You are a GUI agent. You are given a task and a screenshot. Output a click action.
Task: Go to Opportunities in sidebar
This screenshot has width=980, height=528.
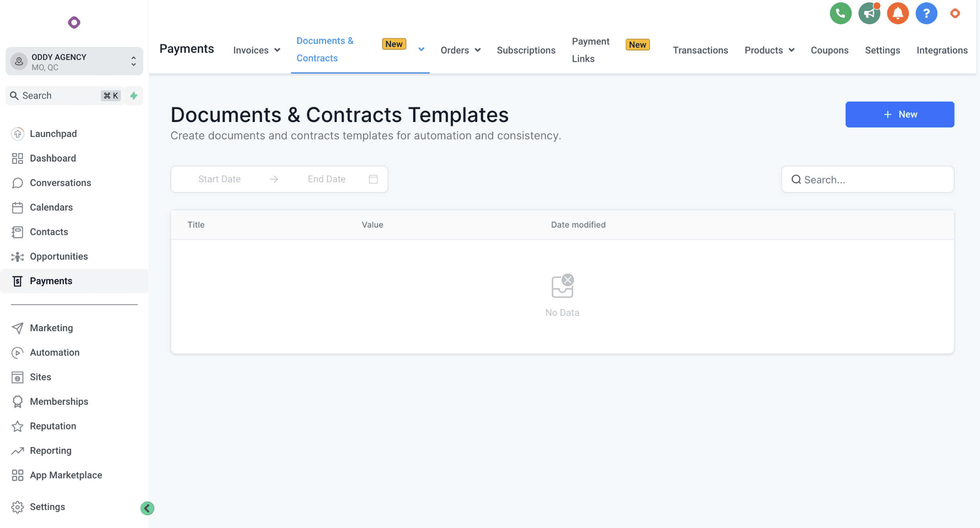[x=59, y=257]
